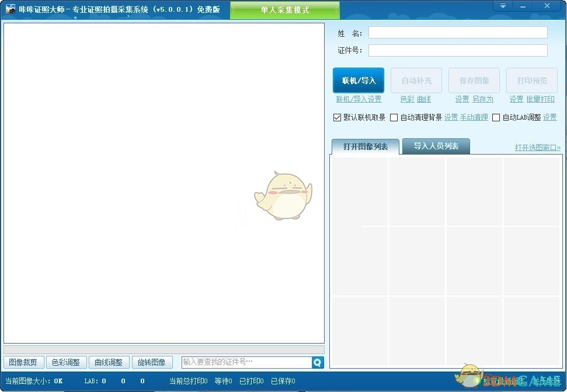Click the 批量打印 batch print link
Viewport: 567px width, 392px height.
[540, 99]
